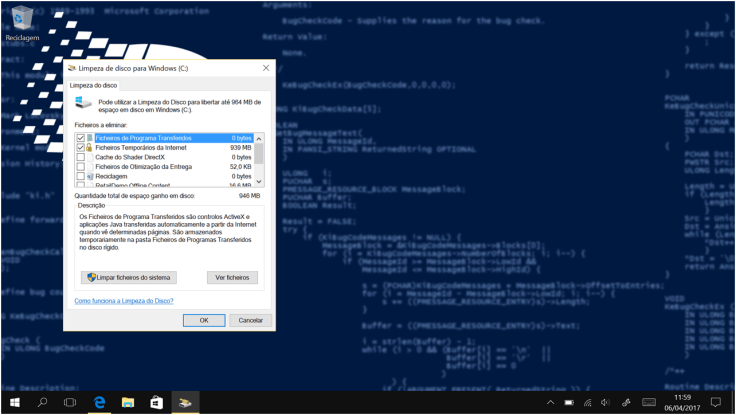Open the taskbar search magnifier
Image resolution: width=736 pixels, height=415 pixels.
click(x=43, y=402)
